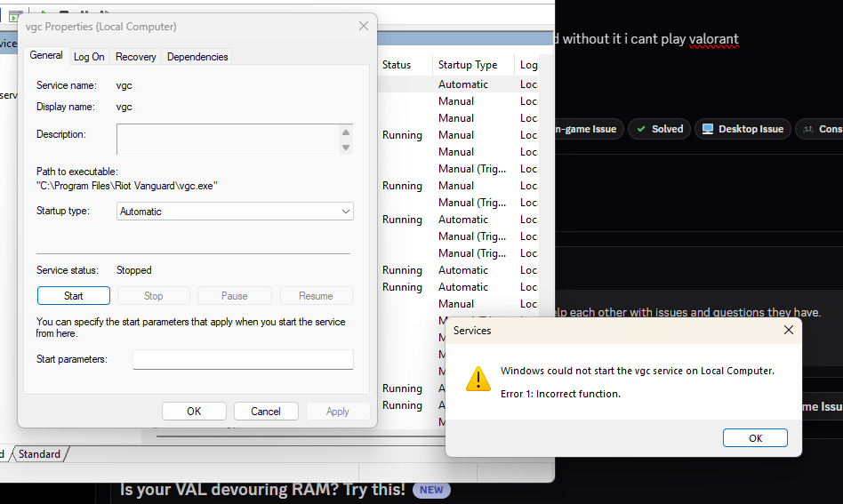Click the 'Windows could not start the vgc service' text
Screen dimensions: 843x504
point(637,371)
